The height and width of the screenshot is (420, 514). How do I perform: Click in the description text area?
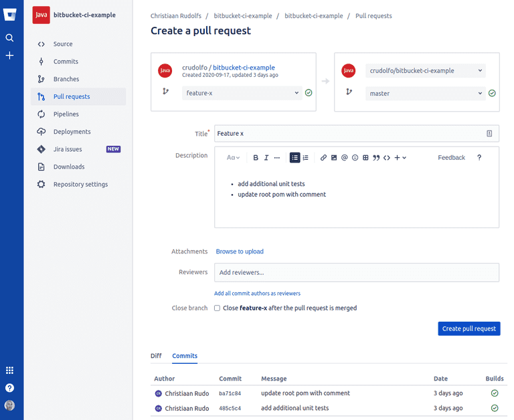(357, 197)
